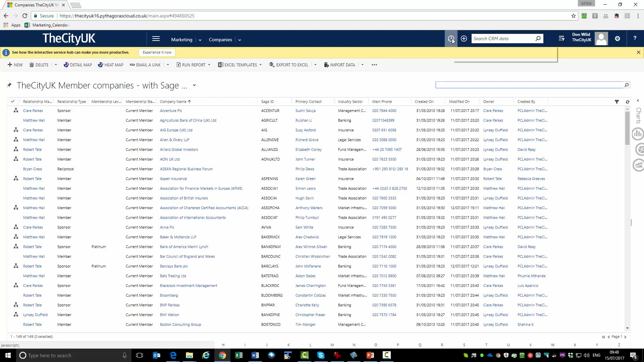Filter list by letter M
The image size is (644, 362).
332,345
